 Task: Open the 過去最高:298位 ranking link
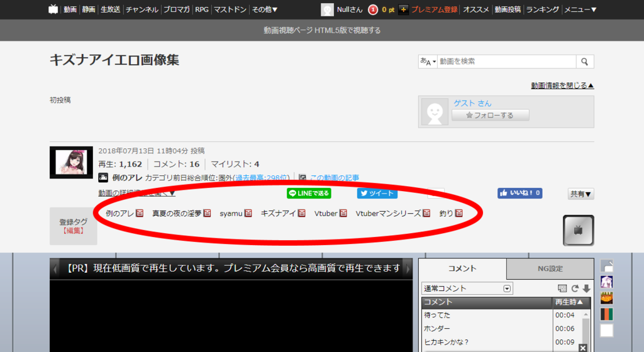point(261,178)
